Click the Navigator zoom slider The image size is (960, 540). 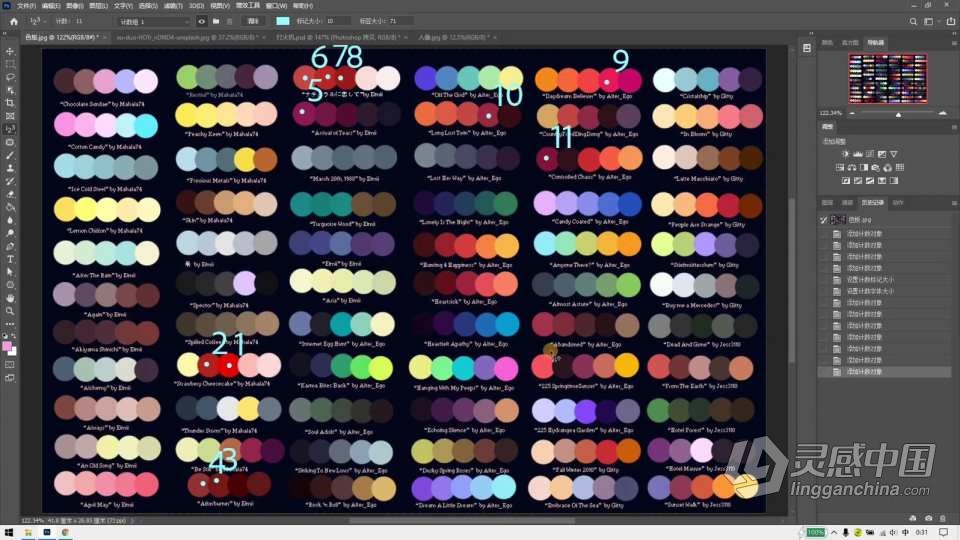coord(898,113)
